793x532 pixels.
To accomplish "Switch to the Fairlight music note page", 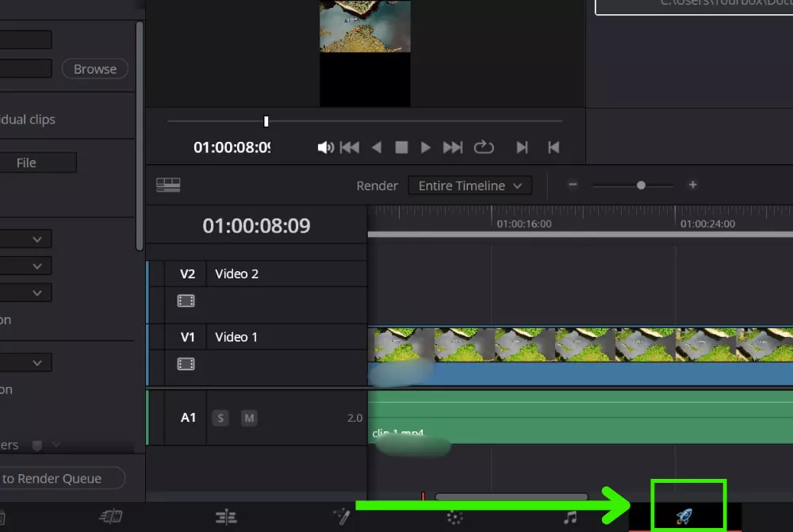I will coord(569,518).
